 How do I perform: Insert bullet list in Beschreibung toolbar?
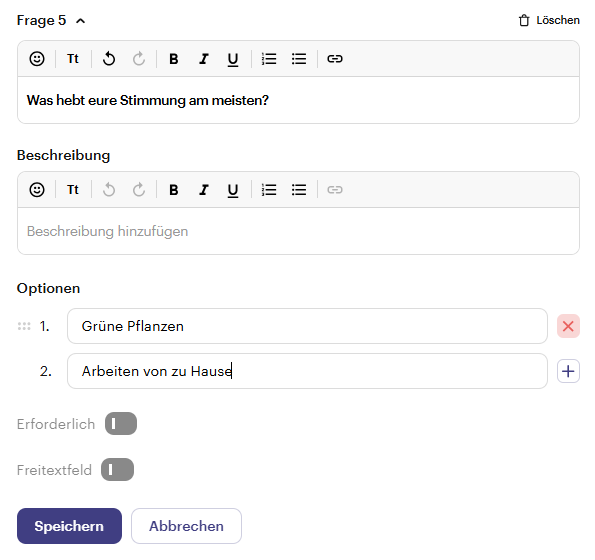pyautogui.click(x=299, y=190)
